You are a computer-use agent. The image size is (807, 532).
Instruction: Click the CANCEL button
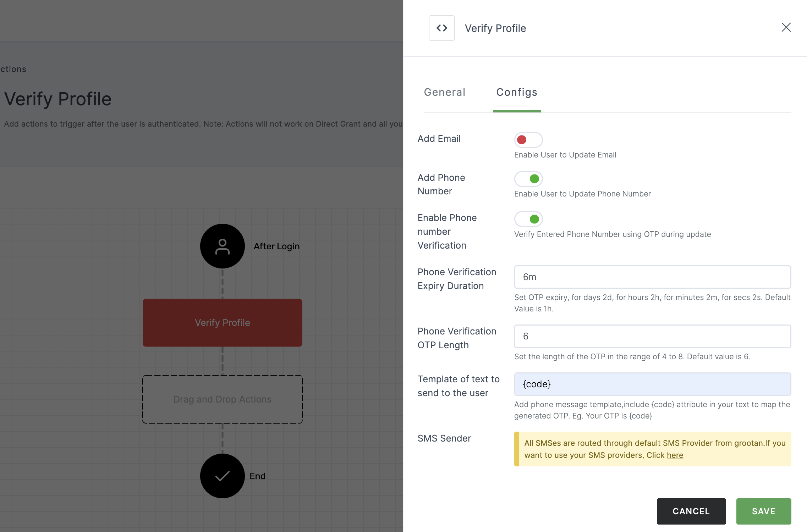tap(691, 510)
